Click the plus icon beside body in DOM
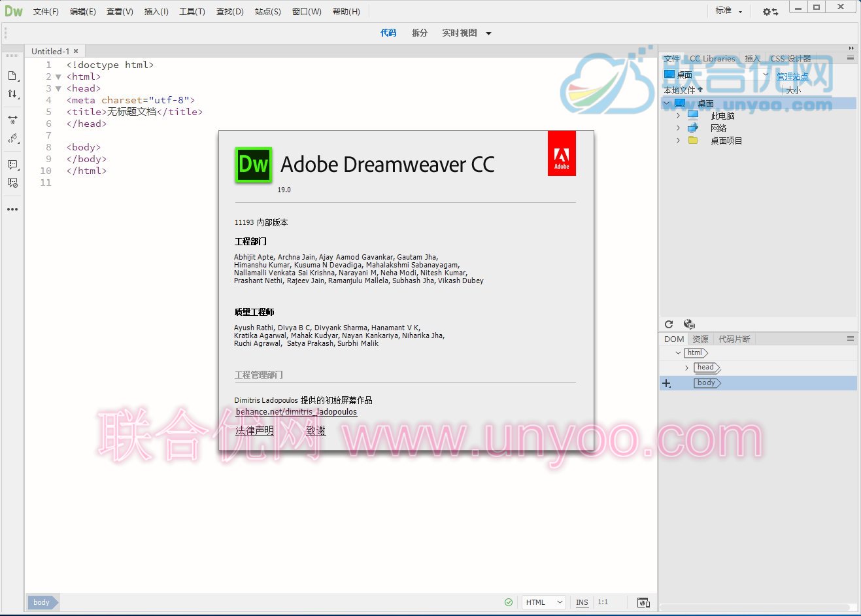This screenshot has height=616, width=861. [667, 384]
